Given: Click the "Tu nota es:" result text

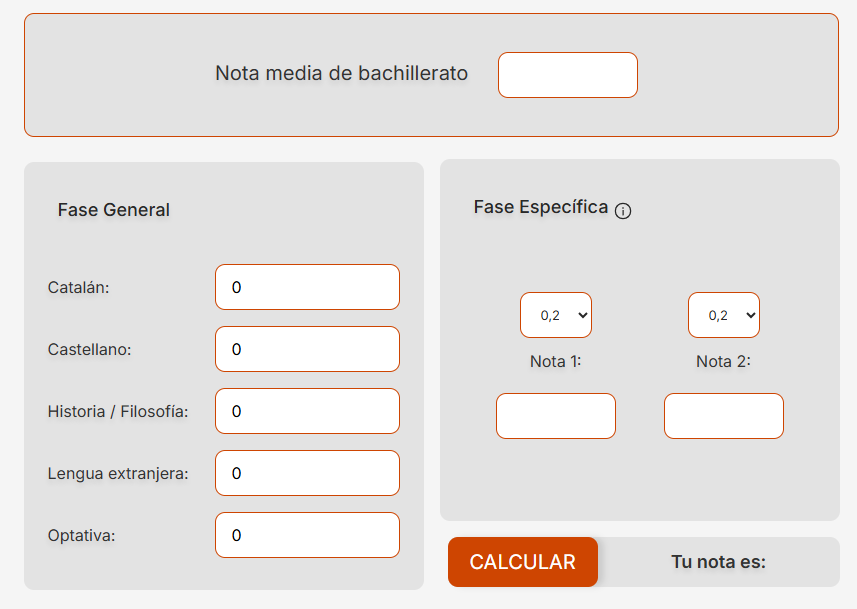Looking at the screenshot, I should click(718, 562).
